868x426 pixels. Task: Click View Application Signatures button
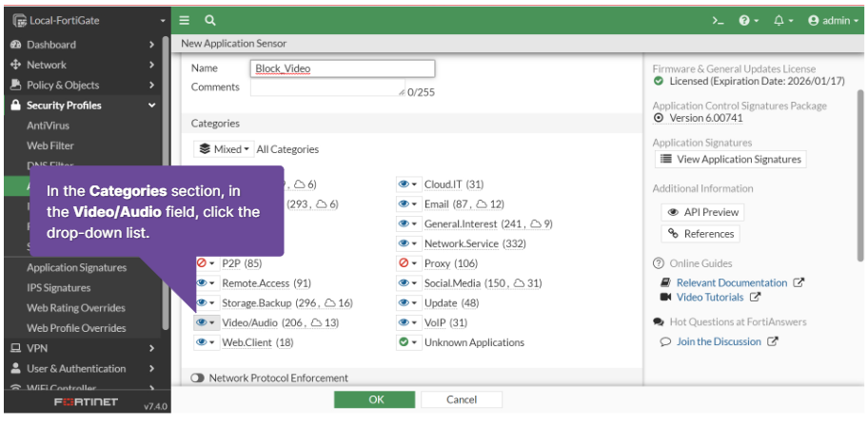731,160
